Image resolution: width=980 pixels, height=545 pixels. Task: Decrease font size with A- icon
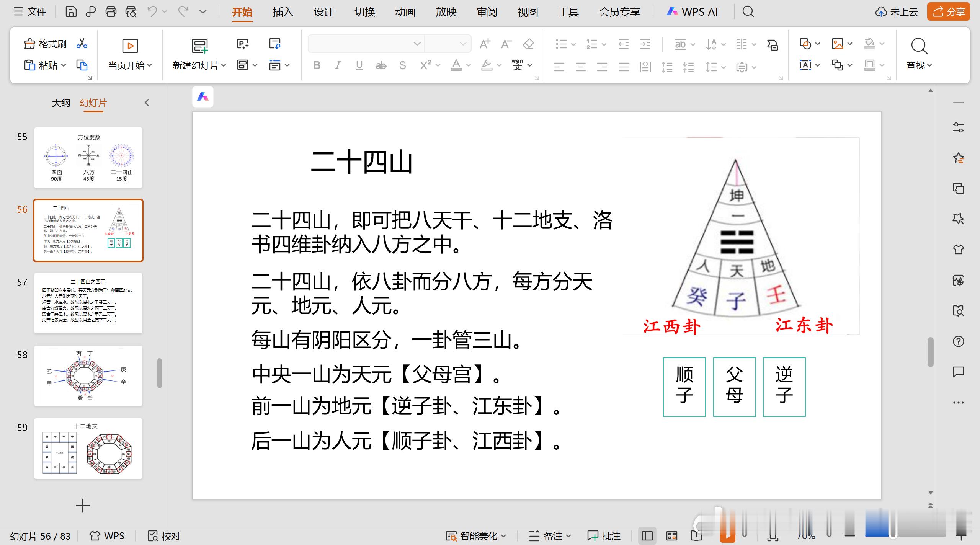(x=506, y=44)
